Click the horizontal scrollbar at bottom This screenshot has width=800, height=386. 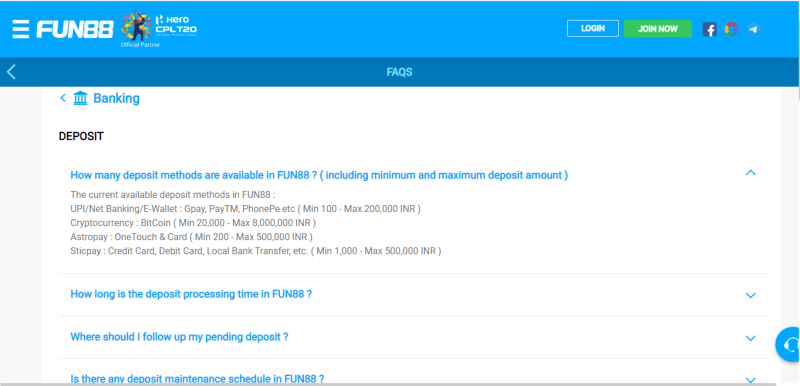click(388, 384)
